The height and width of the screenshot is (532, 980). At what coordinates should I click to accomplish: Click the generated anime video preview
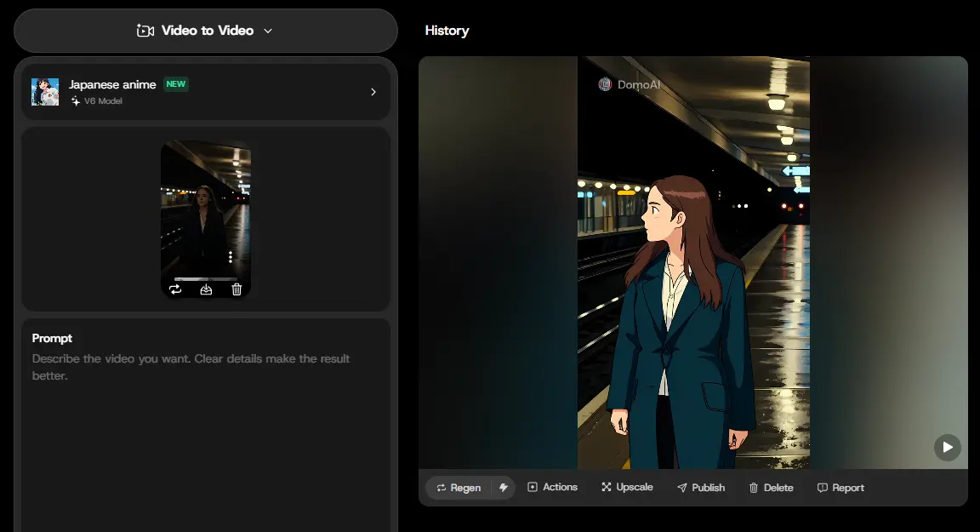click(693, 262)
